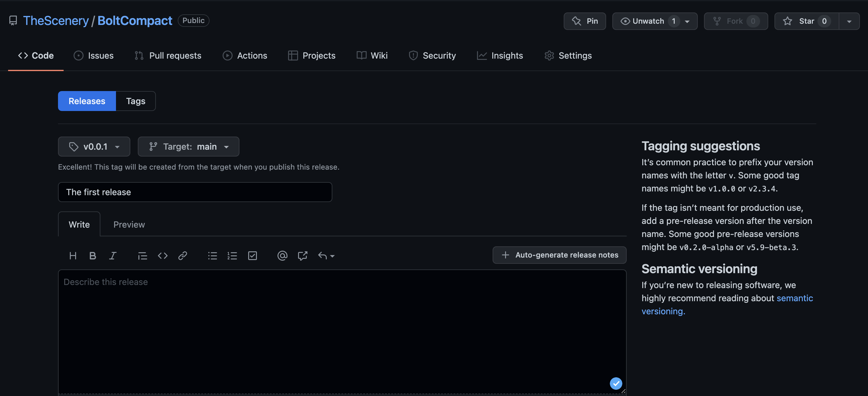Viewport: 868px width, 396px height.
Task: Open the Star lists dropdown arrow
Action: (x=849, y=21)
